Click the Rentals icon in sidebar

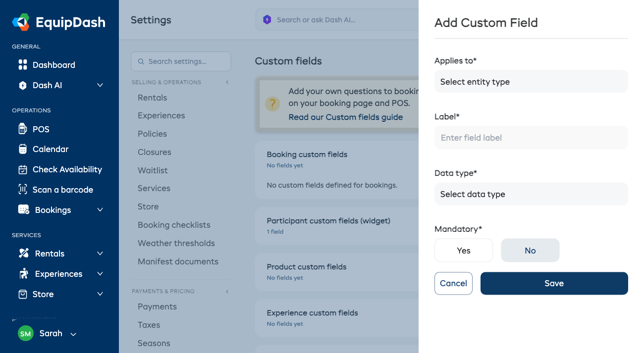click(x=23, y=253)
